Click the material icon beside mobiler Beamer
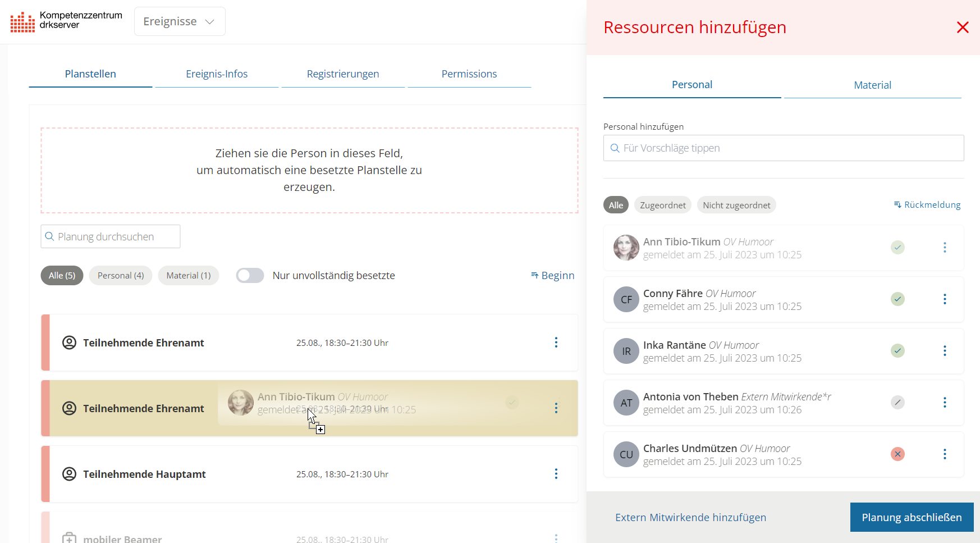 pos(69,538)
